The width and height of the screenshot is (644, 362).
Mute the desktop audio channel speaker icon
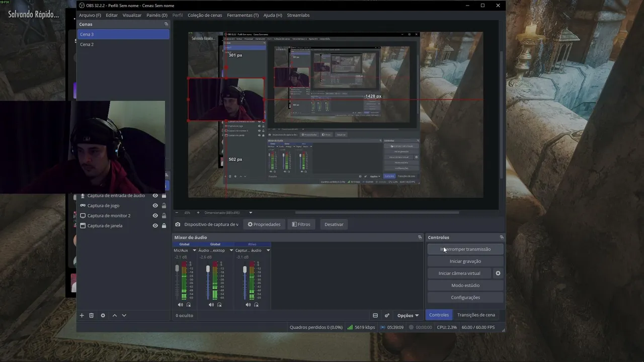pyautogui.click(x=211, y=305)
